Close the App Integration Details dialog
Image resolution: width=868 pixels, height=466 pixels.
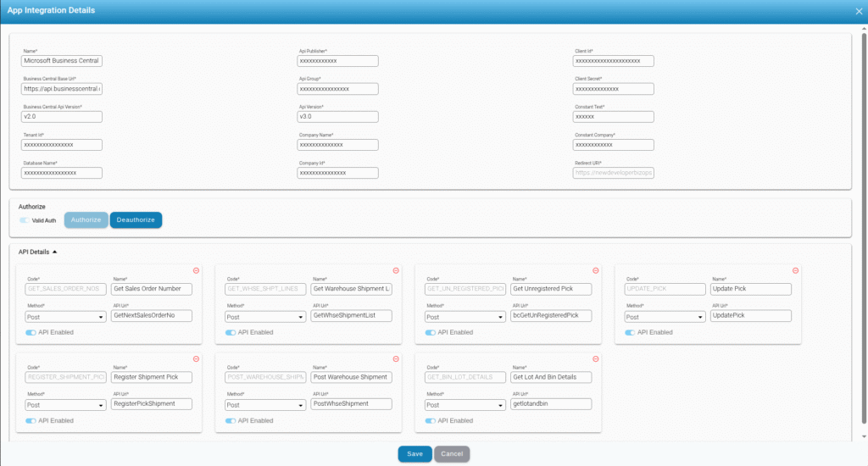click(x=859, y=11)
